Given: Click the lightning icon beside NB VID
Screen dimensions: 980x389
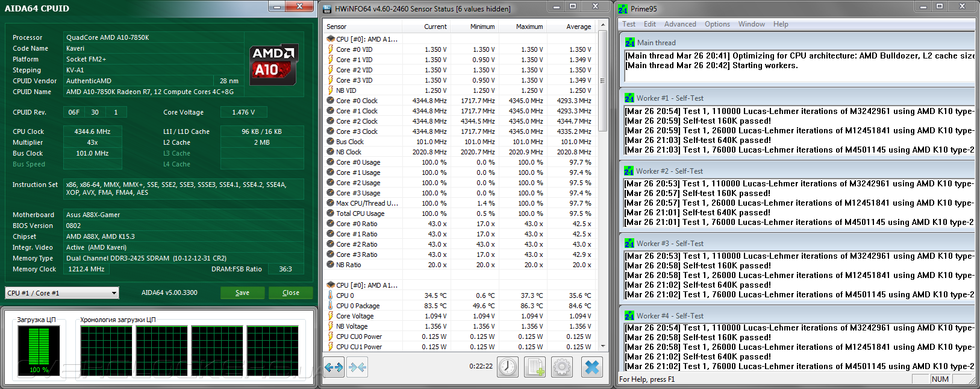Looking at the screenshot, I should (x=330, y=90).
